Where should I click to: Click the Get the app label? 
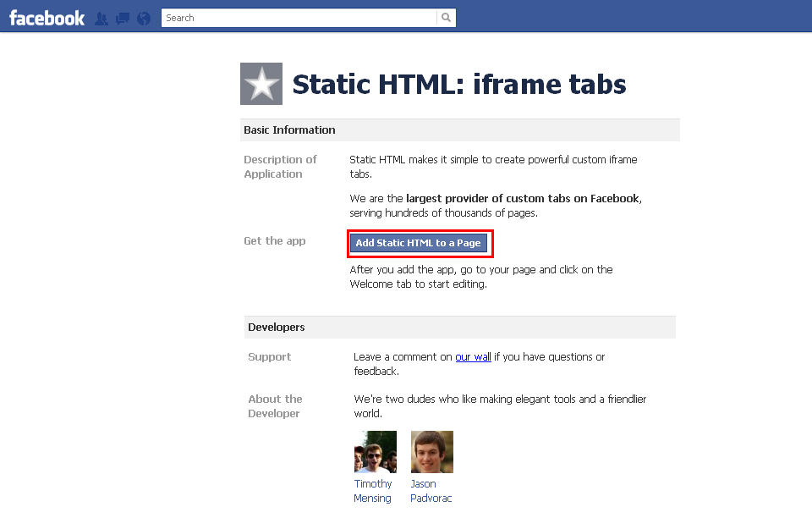click(274, 240)
